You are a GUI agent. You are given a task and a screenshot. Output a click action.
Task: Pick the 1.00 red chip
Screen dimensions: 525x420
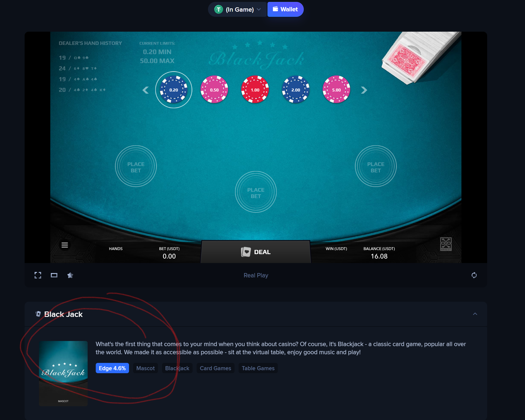pos(255,90)
